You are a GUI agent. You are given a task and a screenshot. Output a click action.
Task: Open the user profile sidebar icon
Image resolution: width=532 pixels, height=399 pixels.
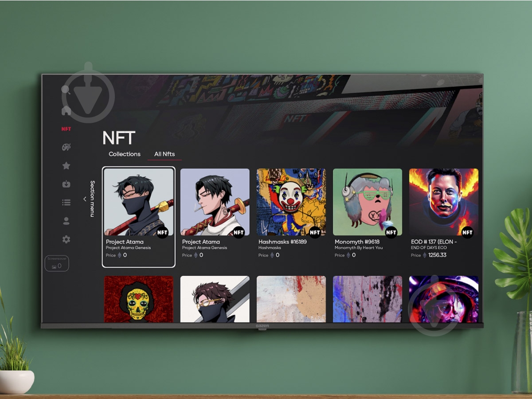pyautogui.click(x=66, y=221)
